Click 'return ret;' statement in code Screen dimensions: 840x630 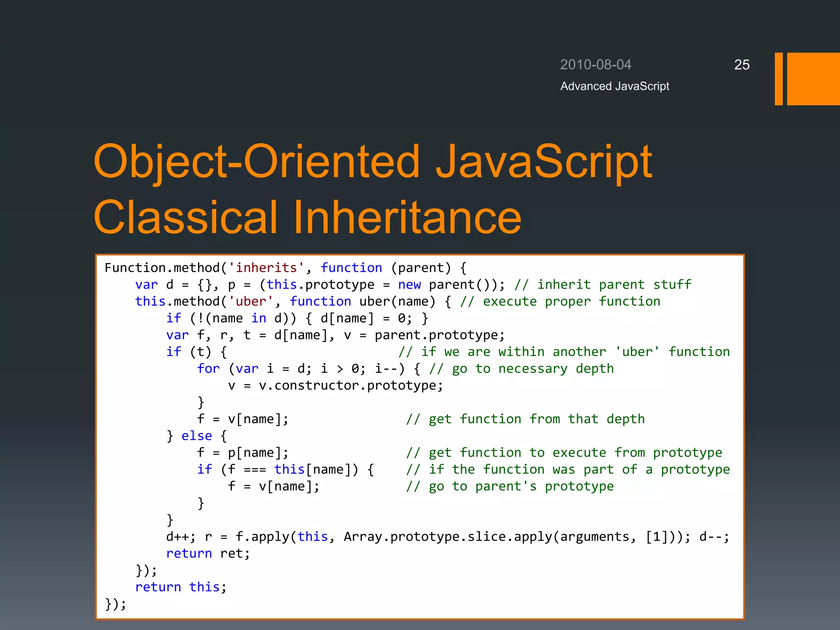[x=208, y=554]
